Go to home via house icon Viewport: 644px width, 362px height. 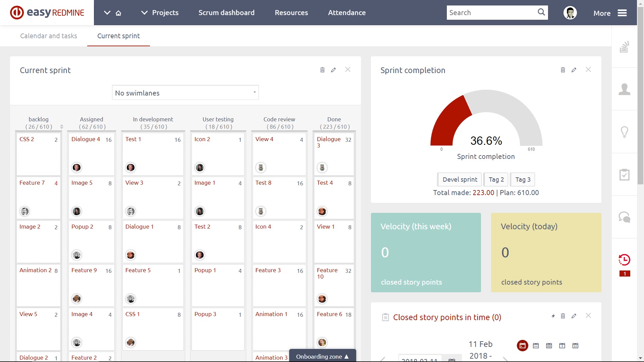118,13
